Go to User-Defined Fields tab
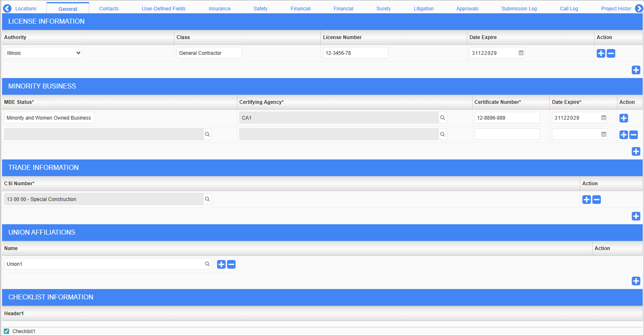This screenshot has width=644, height=336. click(164, 8)
